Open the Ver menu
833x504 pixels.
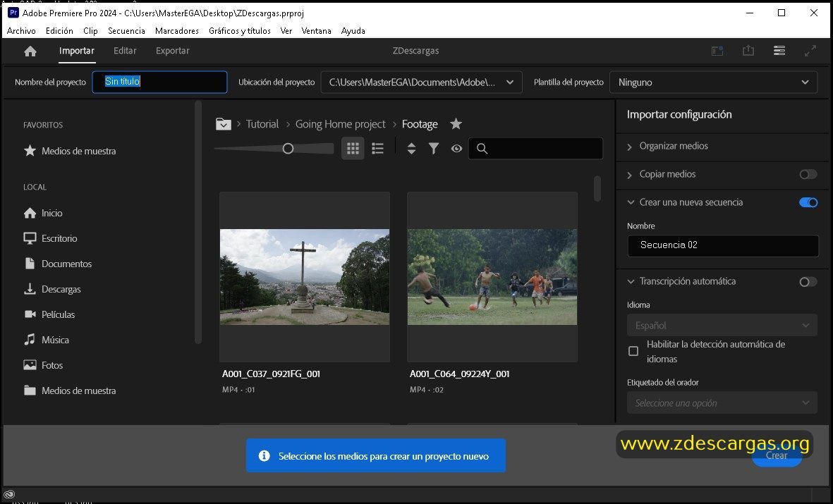click(x=286, y=31)
